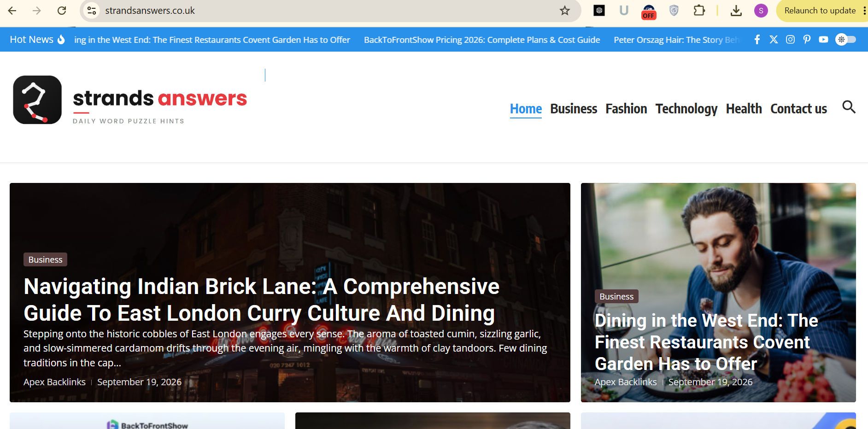Bookmark this page with the star icon
This screenshot has height=429, width=868.
tap(565, 11)
